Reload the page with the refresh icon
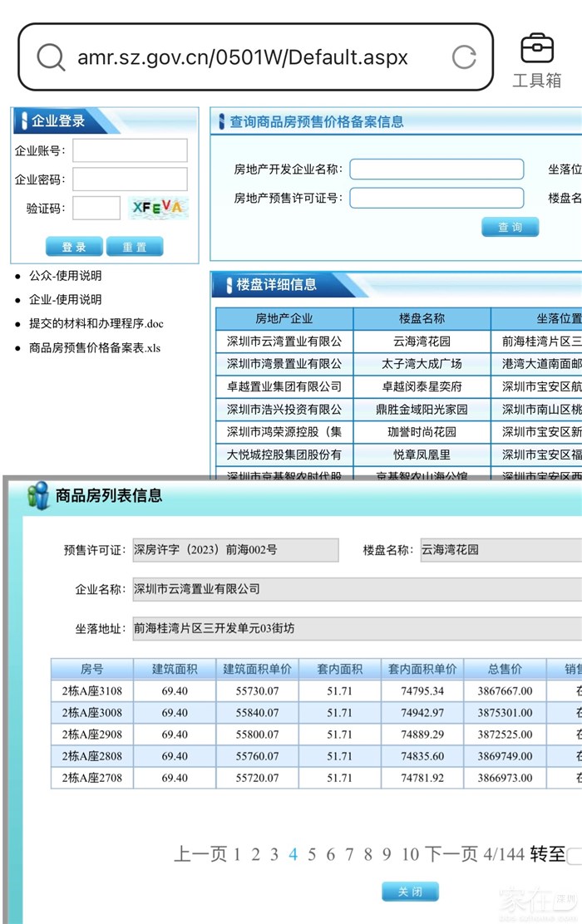582x924 pixels. (463, 57)
